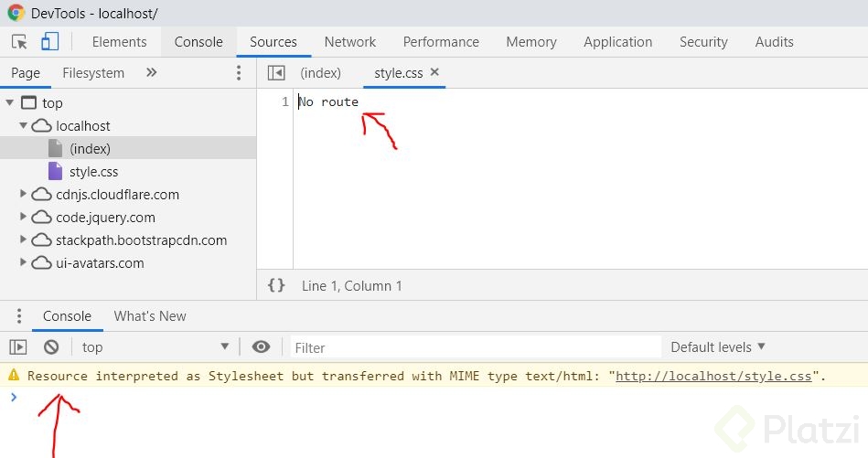Open the top context selector dropdown
The image size is (868, 458).
[155, 347]
